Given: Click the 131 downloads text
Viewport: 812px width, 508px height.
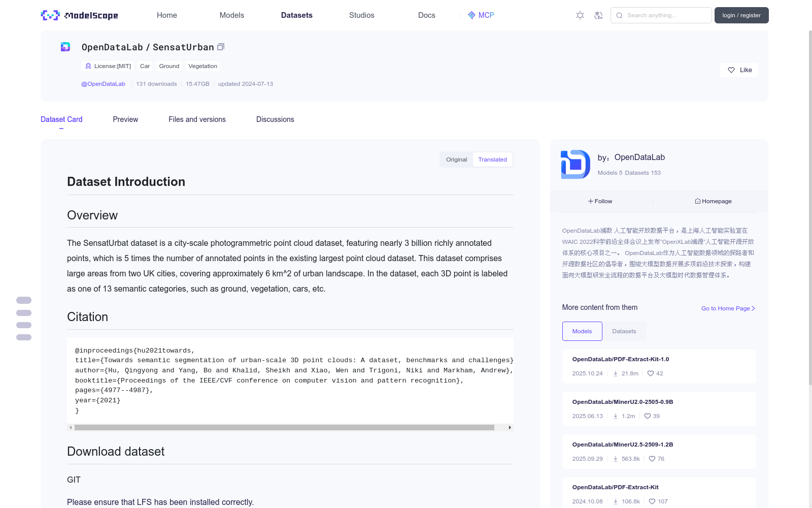Looking at the screenshot, I should [x=156, y=84].
